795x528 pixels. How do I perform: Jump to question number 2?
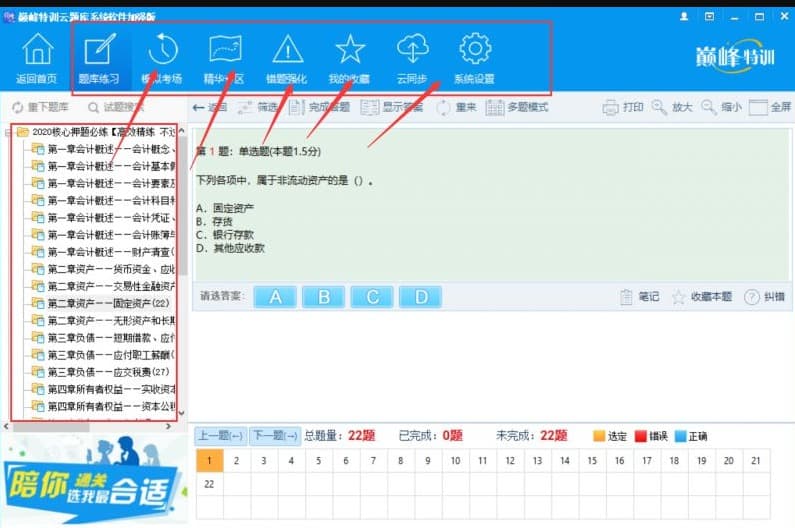pos(236,461)
